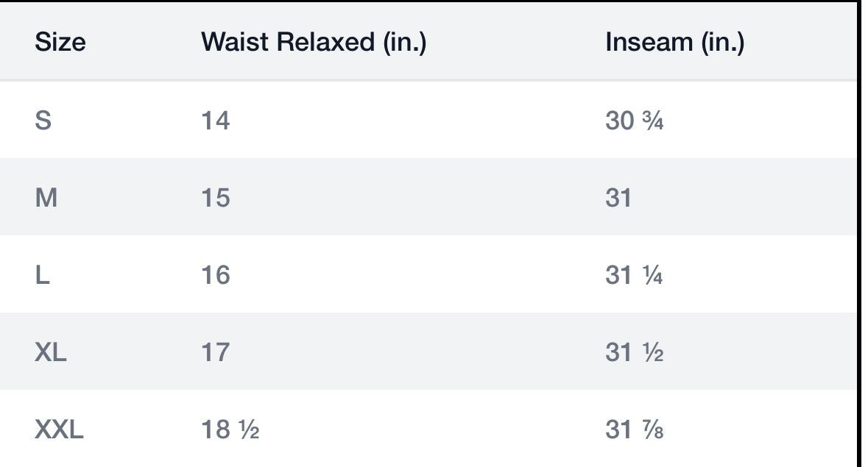Click waist value 18 ½ for XXL
868x467 pixels.
(x=230, y=429)
